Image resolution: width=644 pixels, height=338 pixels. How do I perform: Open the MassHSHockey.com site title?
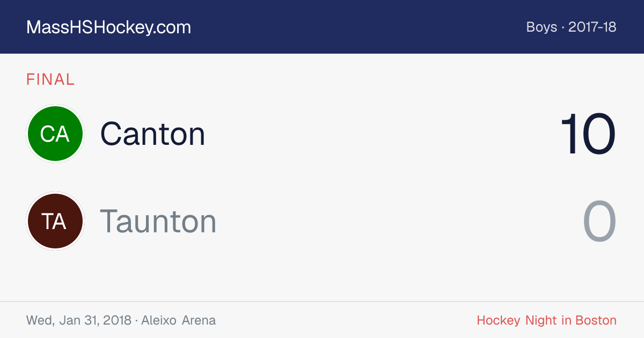[x=108, y=27]
